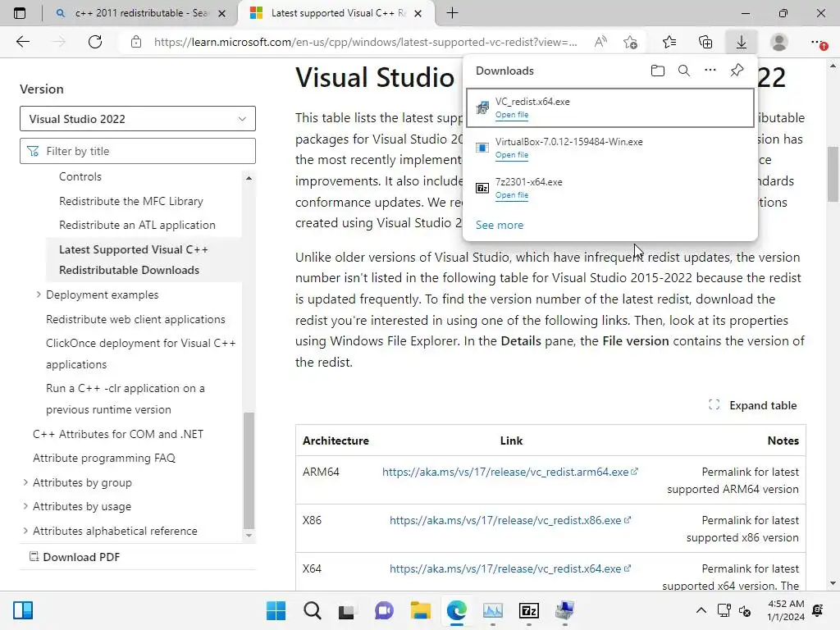Screen dimensions: 840x630
Task: Open the taskbar clock showing 4:52 AM
Action: point(786,610)
